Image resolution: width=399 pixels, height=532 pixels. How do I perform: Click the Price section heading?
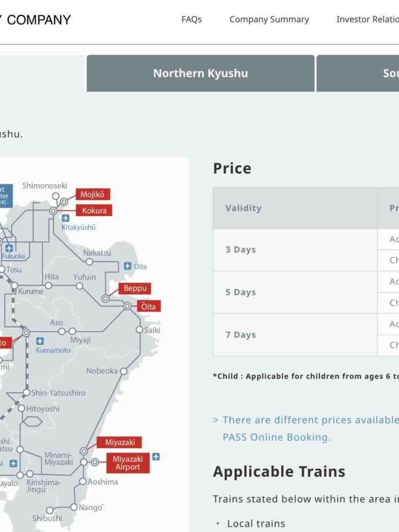click(x=232, y=168)
